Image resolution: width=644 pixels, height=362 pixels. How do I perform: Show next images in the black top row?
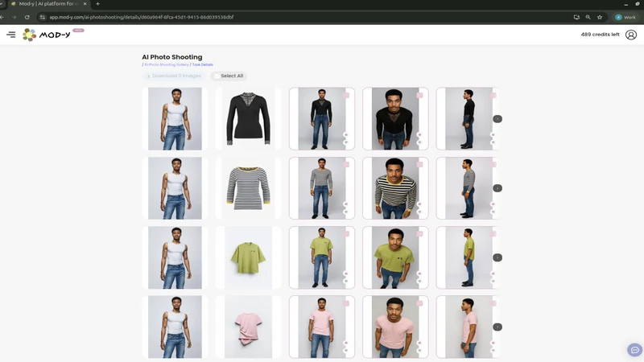pyautogui.click(x=497, y=118)
